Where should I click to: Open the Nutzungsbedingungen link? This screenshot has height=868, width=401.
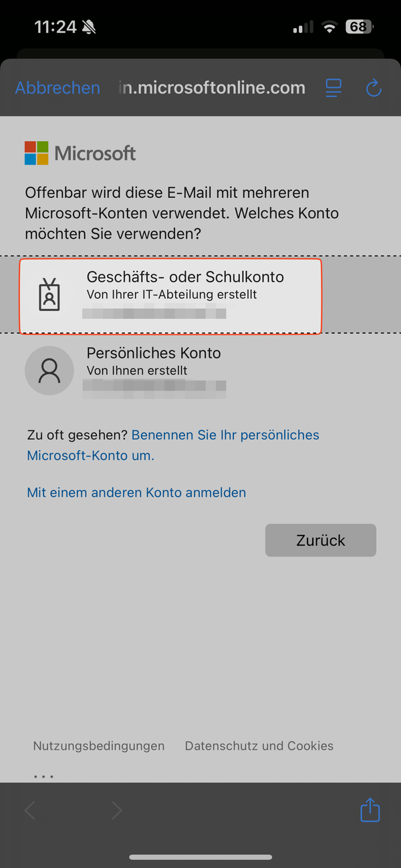99,746
